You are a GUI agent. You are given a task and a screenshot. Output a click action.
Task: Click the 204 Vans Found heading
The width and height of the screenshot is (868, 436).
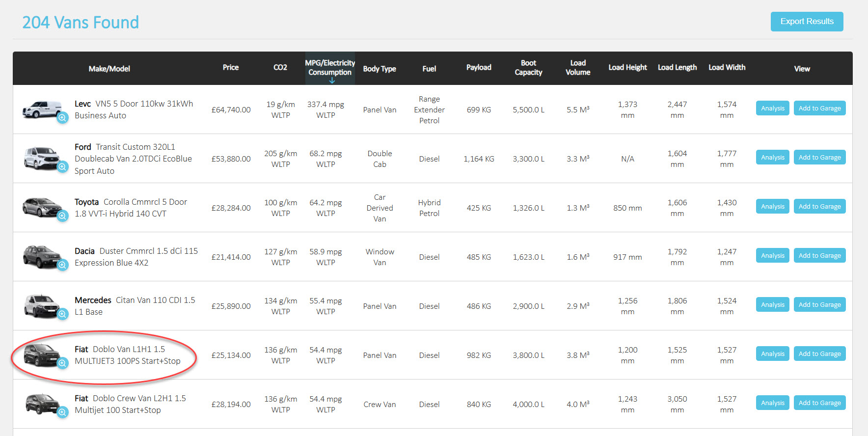coord(81,22)
